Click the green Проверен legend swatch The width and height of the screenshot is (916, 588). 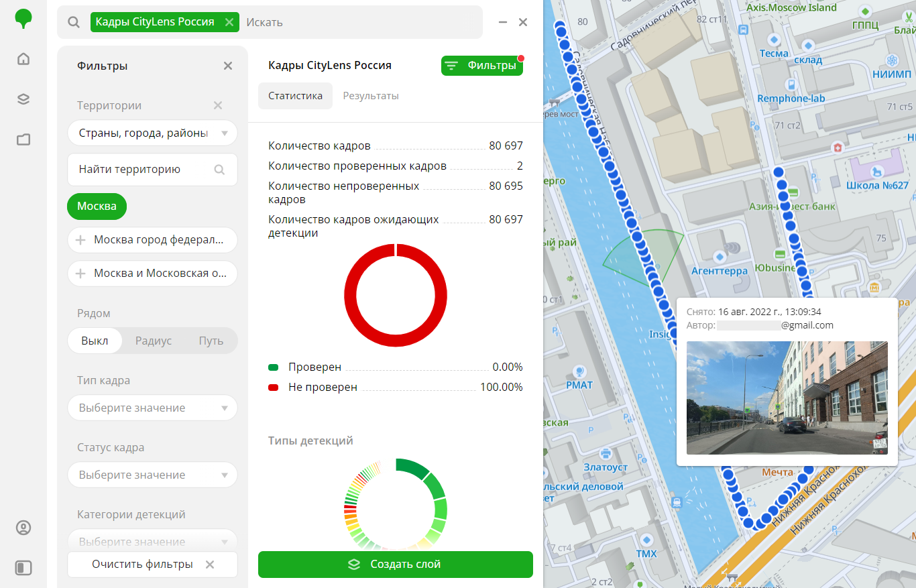(273, 367)
